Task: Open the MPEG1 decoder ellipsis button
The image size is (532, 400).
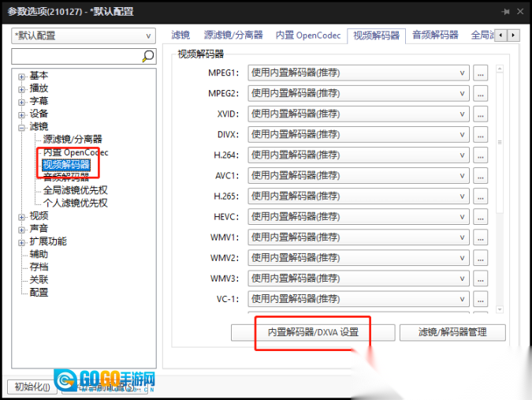Action: (x=481, y=73)
